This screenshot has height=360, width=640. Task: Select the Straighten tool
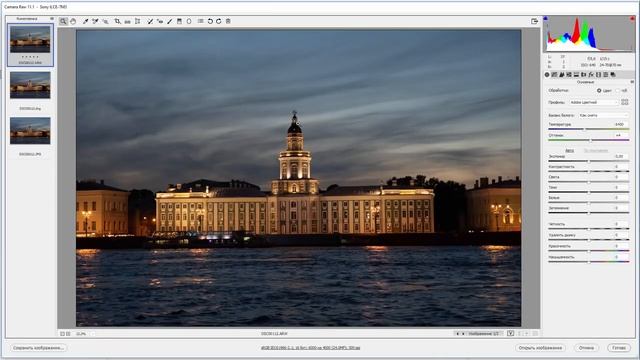[x=127, y=21]
